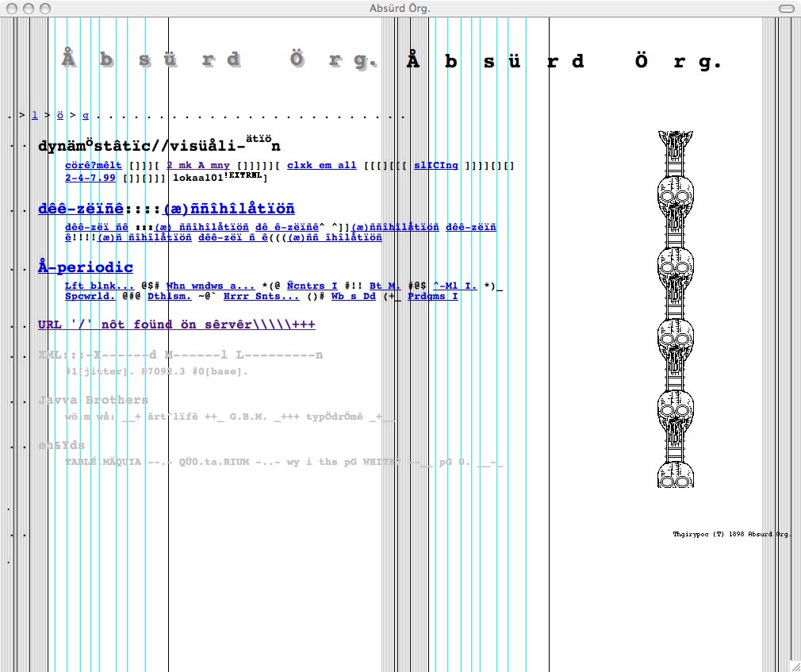Click the grey shadowed 'Åbsürd Örg.' title
Viewport: 801px width, 672px height.
220,60
